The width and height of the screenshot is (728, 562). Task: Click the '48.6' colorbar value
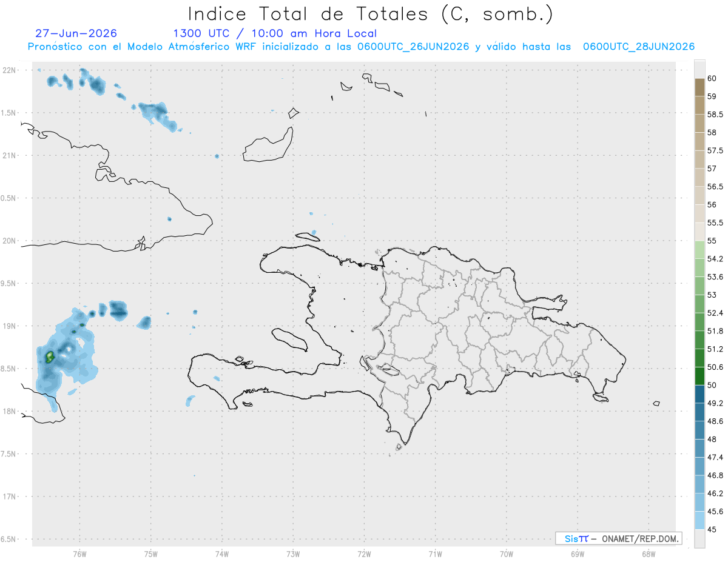[x=715, y=421]
